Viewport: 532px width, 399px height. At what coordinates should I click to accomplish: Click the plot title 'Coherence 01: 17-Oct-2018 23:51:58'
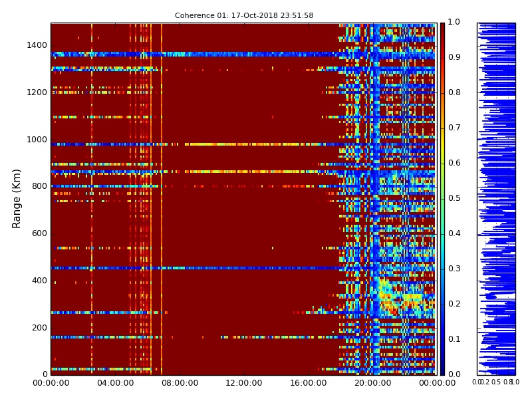coord(244,15)
